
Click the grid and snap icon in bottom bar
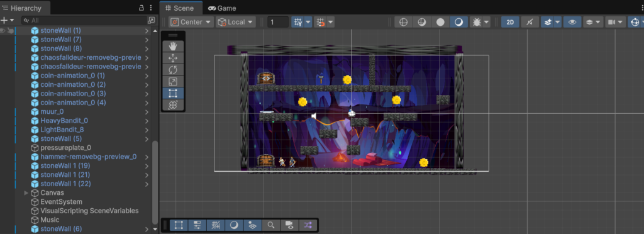point(216,225)
